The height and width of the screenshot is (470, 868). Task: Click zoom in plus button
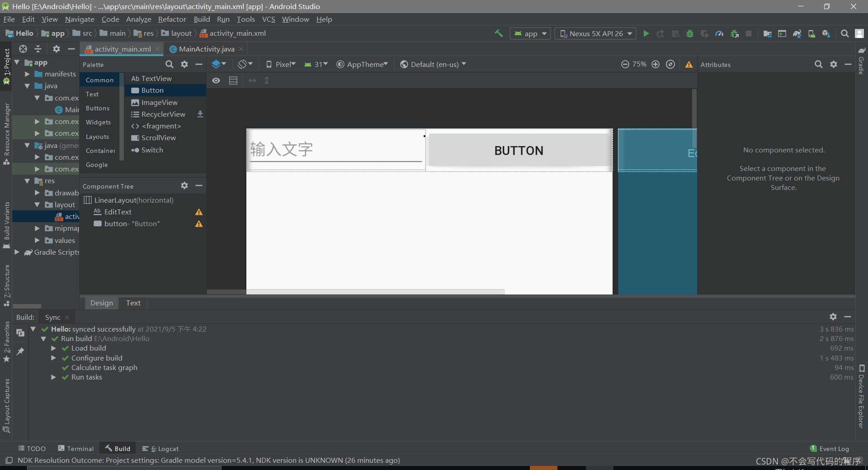(656, 64)
